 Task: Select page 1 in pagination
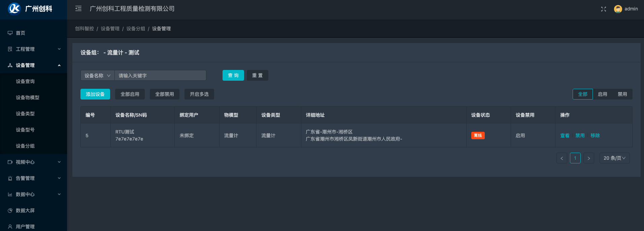coord(575,158)
